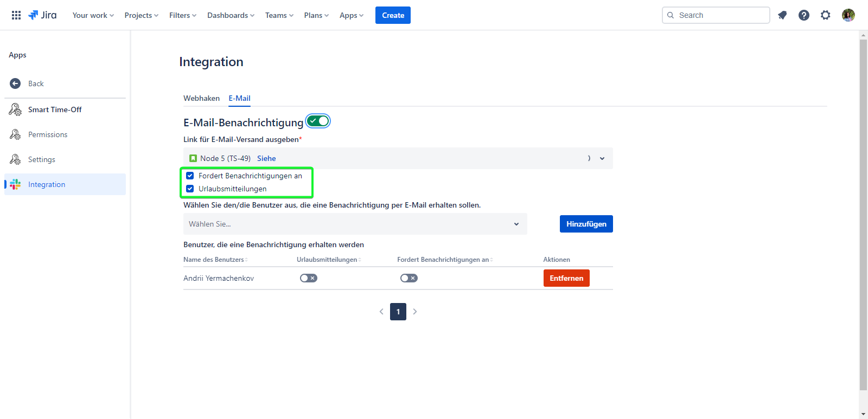Open the notifications icon in the top bar

pyautogui.click(x=782, y=15)
